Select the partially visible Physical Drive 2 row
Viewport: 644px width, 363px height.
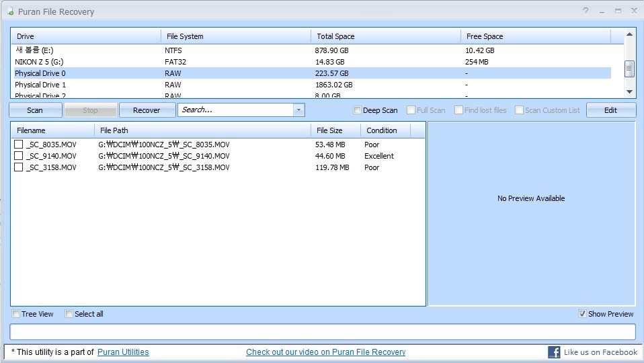[313, 95]
